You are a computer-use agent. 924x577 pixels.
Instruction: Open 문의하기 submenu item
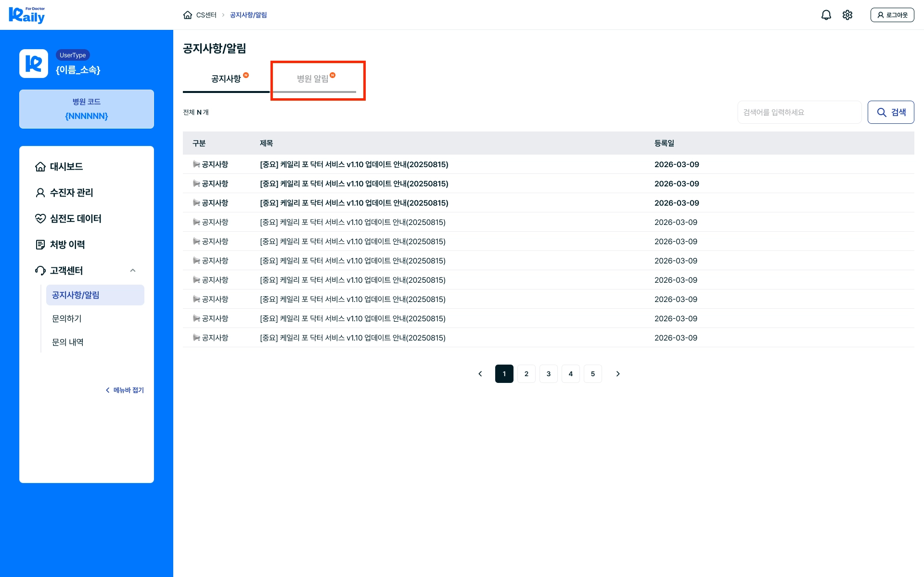pos(67,319)
